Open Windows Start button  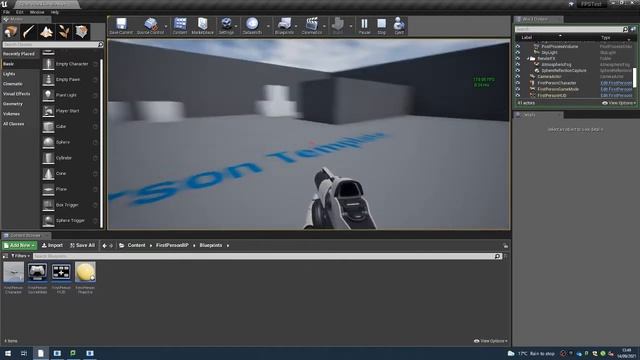(8, 353)
